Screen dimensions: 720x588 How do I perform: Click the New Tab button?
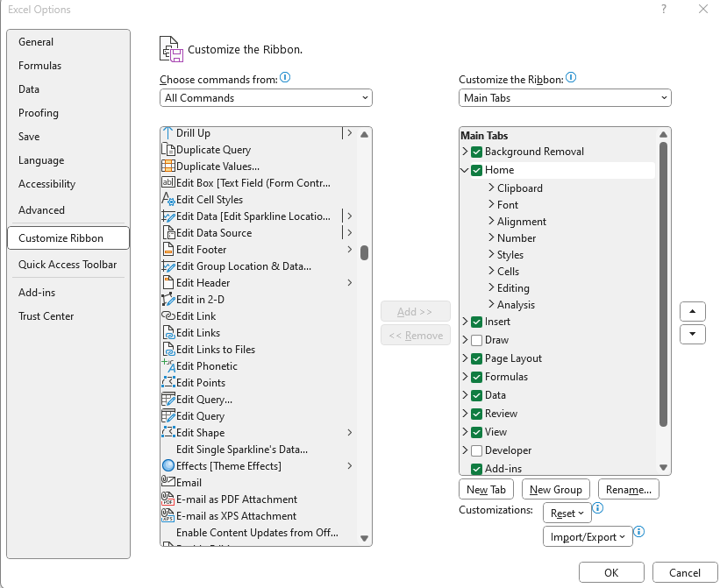[487, 490]
